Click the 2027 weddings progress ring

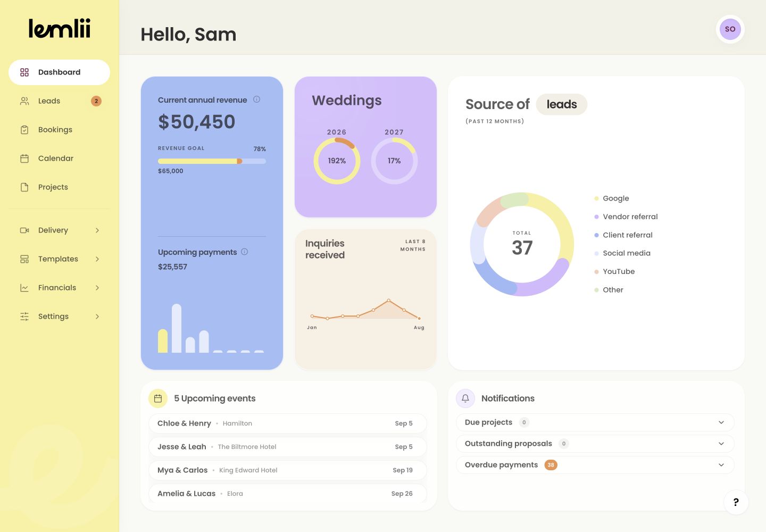pos(394,161)
